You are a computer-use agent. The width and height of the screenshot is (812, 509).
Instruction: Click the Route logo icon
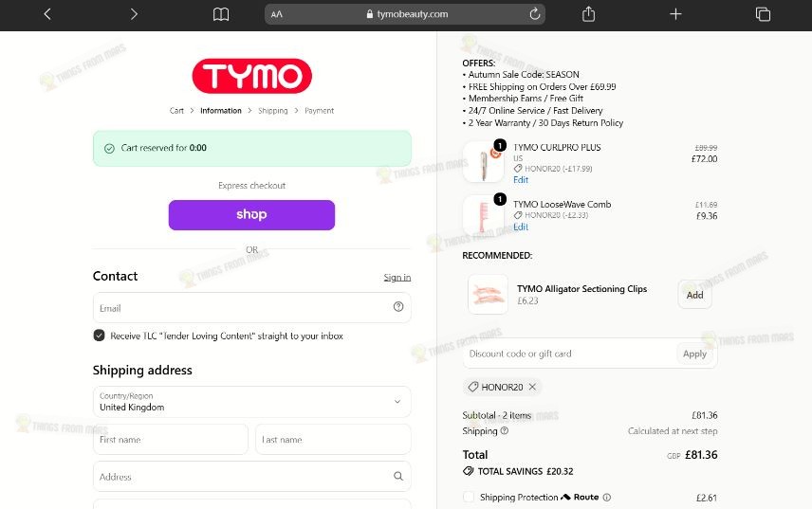(x=566, y=497)
